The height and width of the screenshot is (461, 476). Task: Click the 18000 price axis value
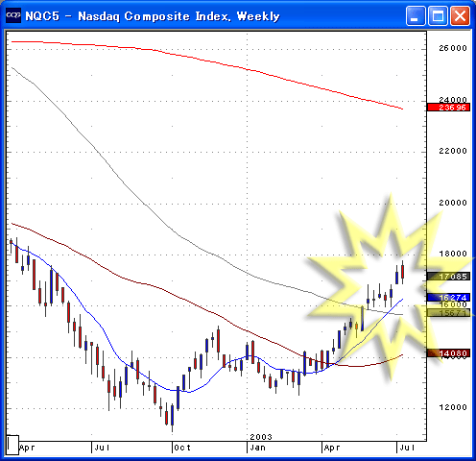point(453,254)
